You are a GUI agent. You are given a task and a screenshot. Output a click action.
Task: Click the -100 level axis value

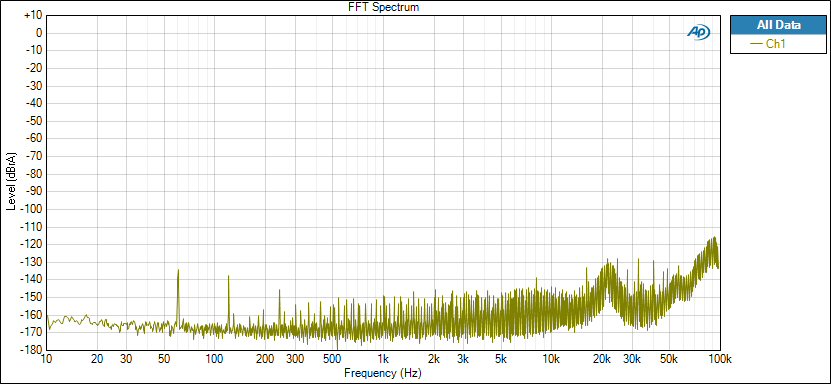click(32, 209)
